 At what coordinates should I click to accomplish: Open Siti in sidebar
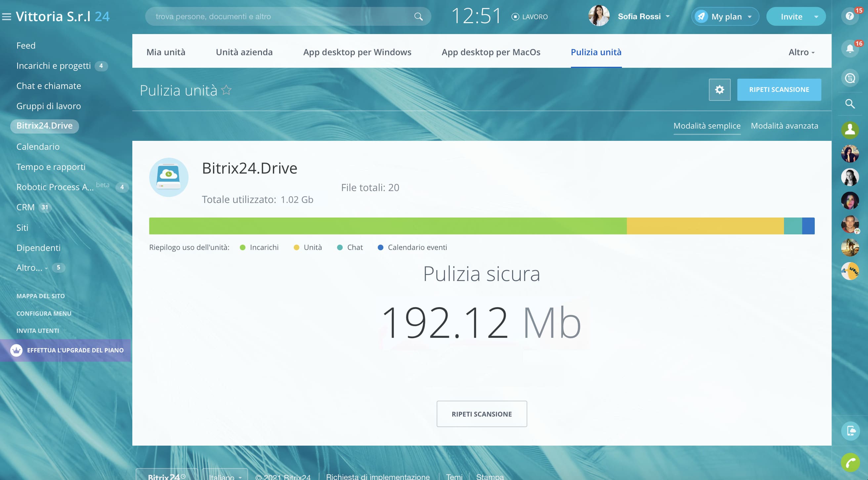tap(22, 228)
